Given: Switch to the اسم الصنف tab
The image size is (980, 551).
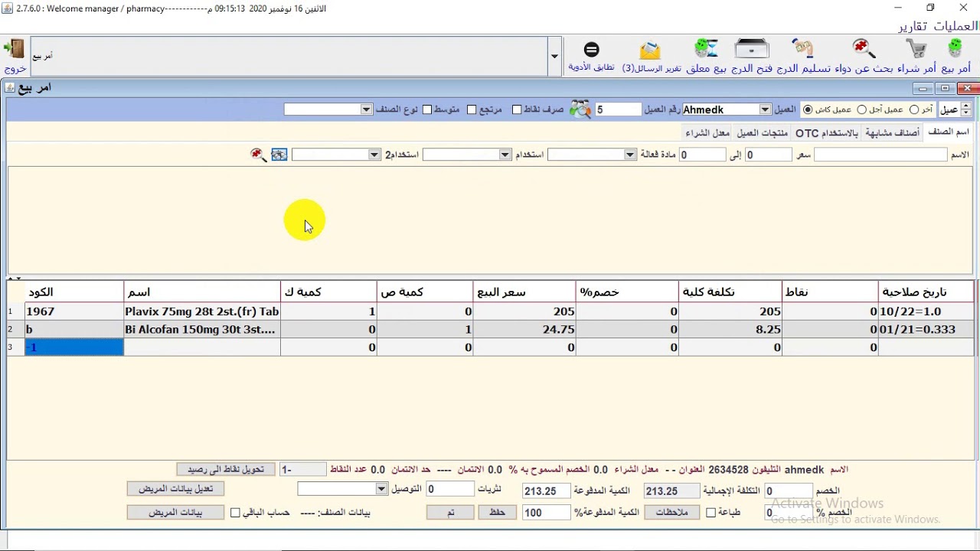Looking at the screenshot, I should 949,132.
